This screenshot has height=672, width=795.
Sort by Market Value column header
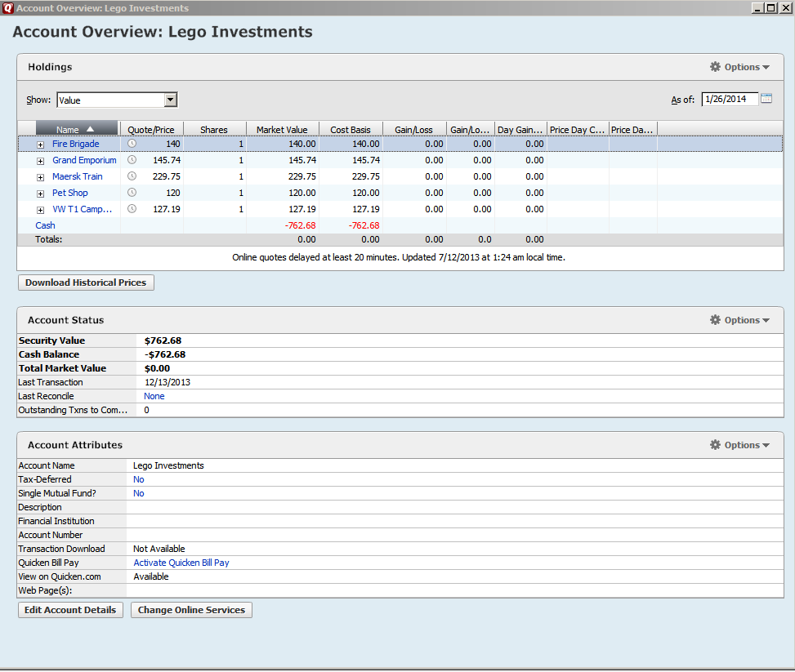283,129
